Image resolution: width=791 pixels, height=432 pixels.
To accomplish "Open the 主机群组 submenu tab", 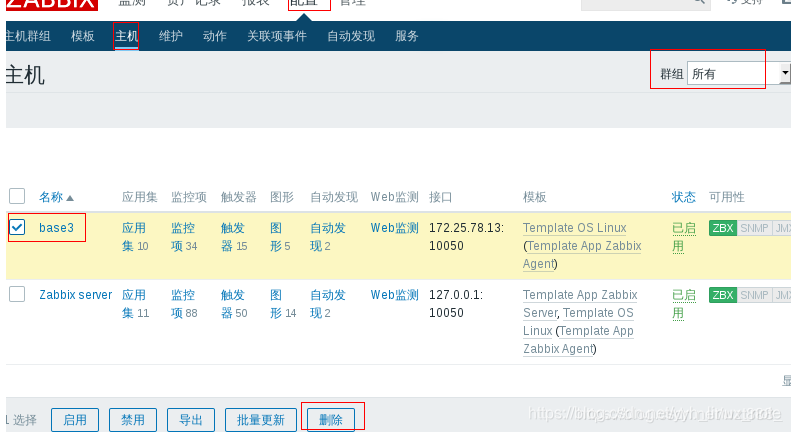I will (28, 36).
